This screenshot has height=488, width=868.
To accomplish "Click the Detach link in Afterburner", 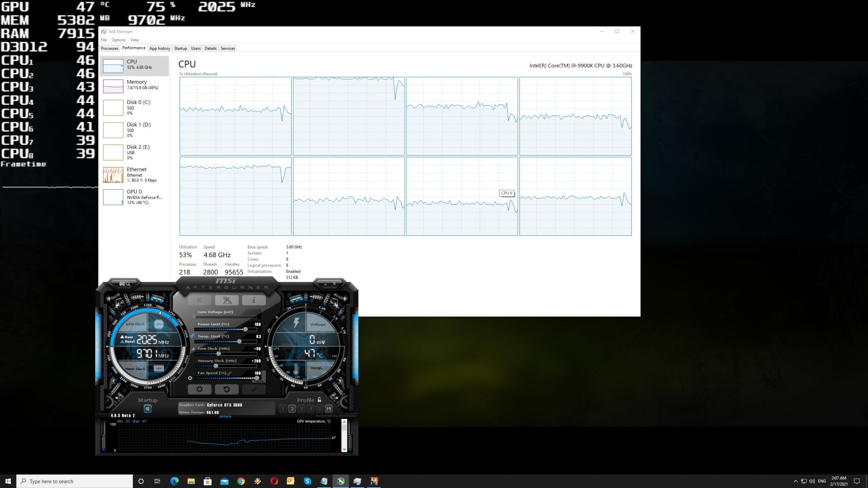I will tap(225, 417).
